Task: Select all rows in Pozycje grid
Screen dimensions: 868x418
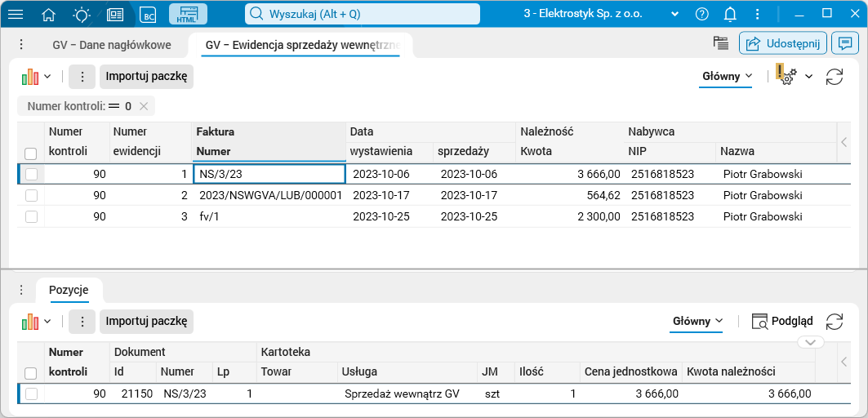Action: pos(31,373)
